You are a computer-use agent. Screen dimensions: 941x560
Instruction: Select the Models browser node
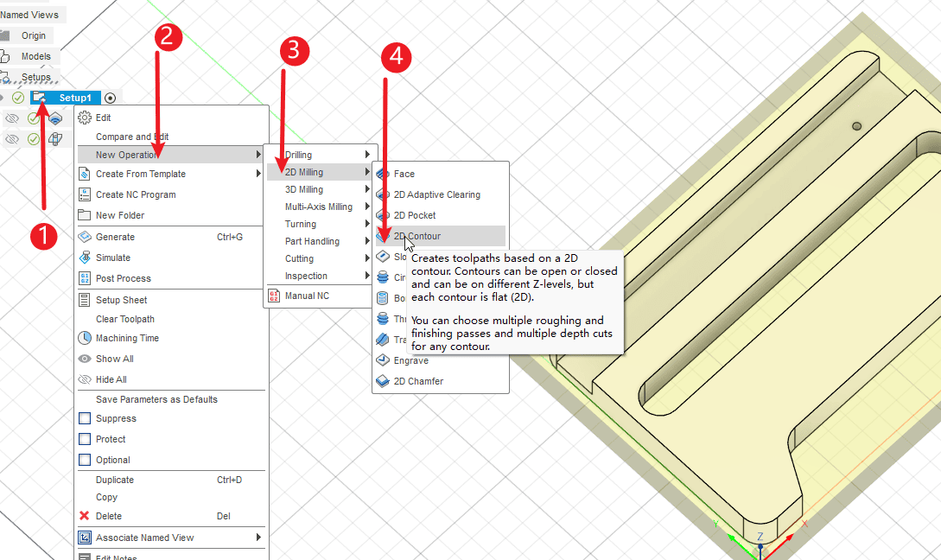pyautogui.click(x=35, y=56)
